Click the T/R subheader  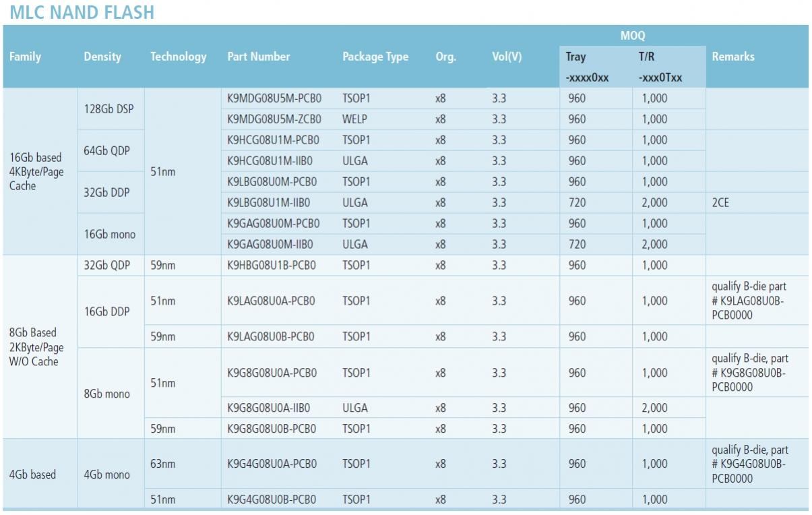pyautogui.click(x=646, y=57)
